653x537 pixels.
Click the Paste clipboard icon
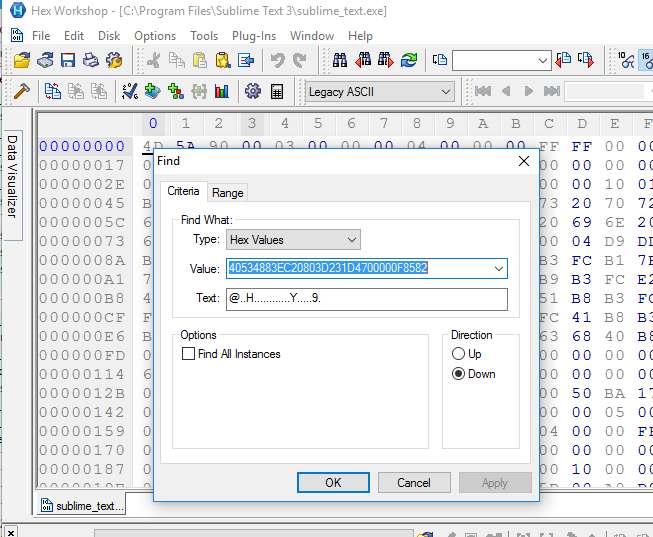200,60
